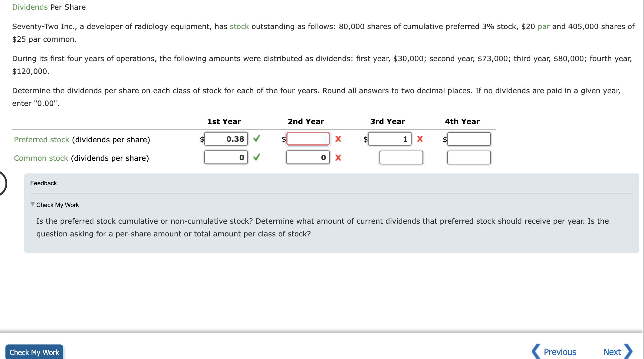Screen dimensions: 644x359
Task: Enter value in 4th year common stock input field
Action: pyautogui.click(x=469, y=158)
